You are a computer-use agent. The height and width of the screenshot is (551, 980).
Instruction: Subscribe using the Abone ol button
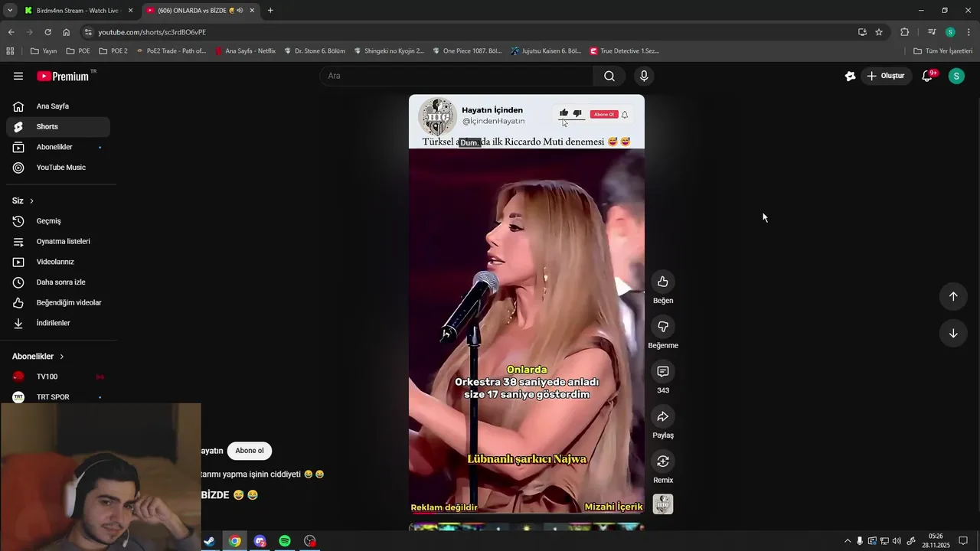(250, 451)
